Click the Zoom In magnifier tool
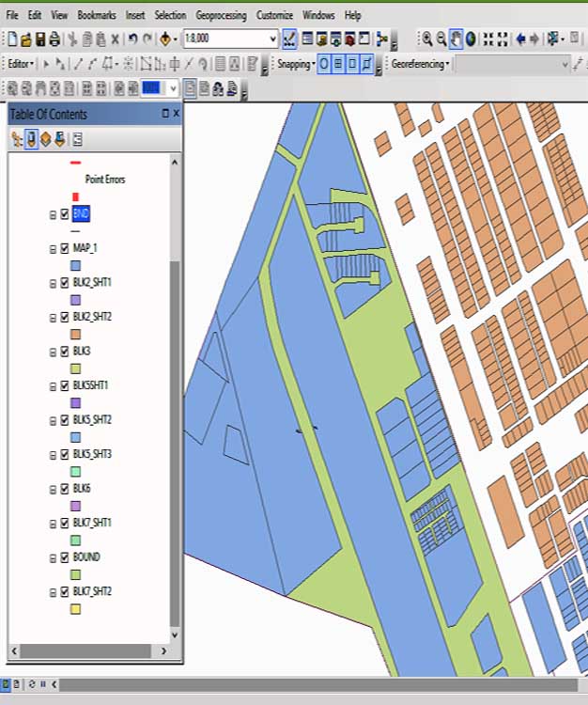Image resolution: width=588 pixels, height=705 pixels. (426, 39)
